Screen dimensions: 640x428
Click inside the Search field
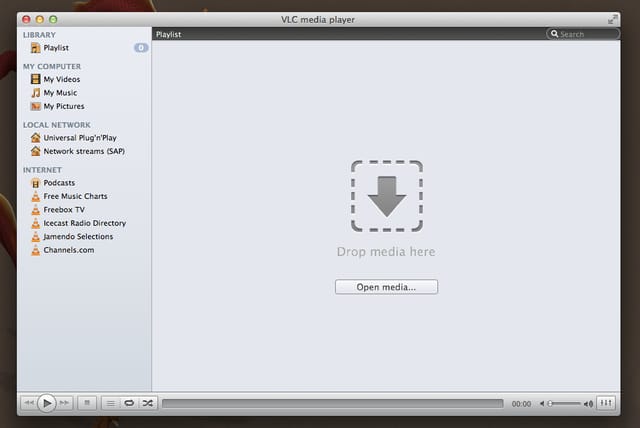point(583,34)
